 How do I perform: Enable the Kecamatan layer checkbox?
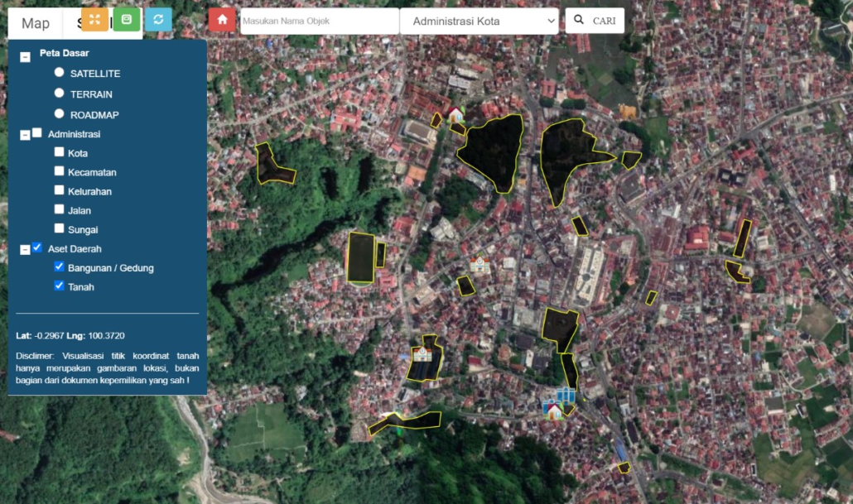coord(59,171)
